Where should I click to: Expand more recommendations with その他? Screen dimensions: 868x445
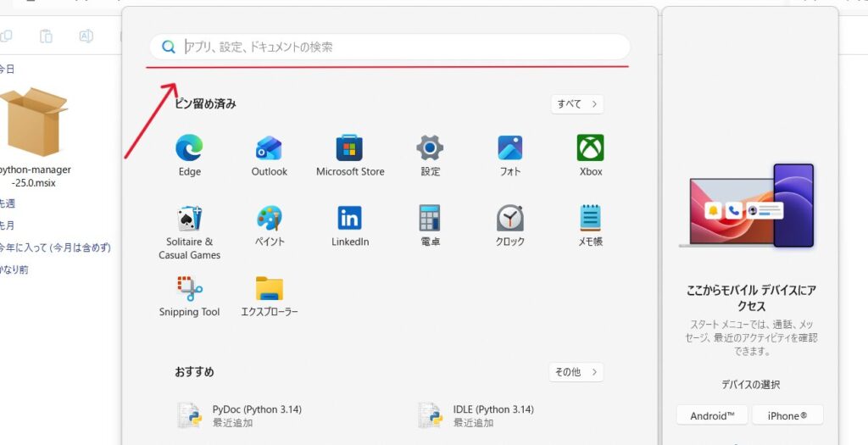click(576, 372)
